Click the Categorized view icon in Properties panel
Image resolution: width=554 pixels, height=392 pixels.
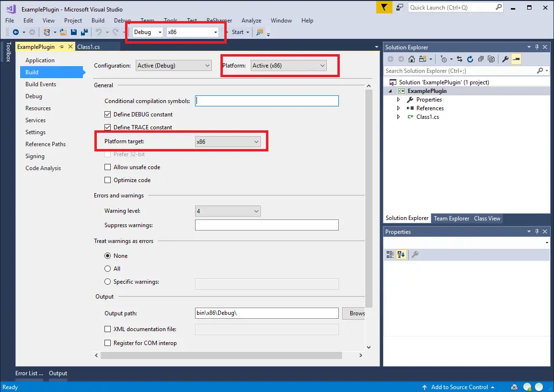click(390, 254)
